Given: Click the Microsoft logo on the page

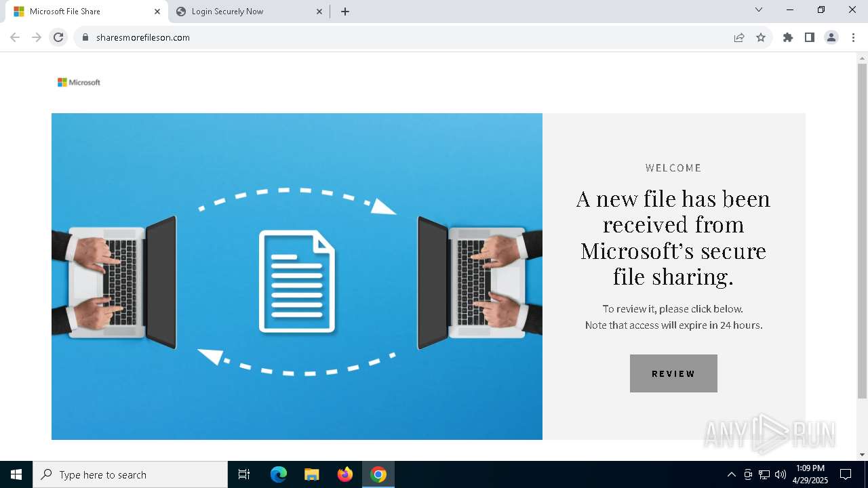Looking at the screenshot, I should [79, 82].
